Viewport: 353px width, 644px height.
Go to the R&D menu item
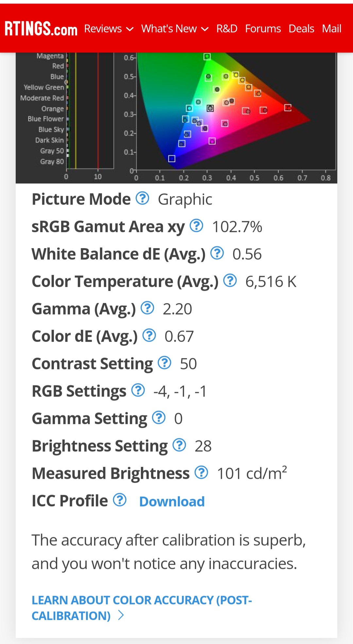pos(227,29)
